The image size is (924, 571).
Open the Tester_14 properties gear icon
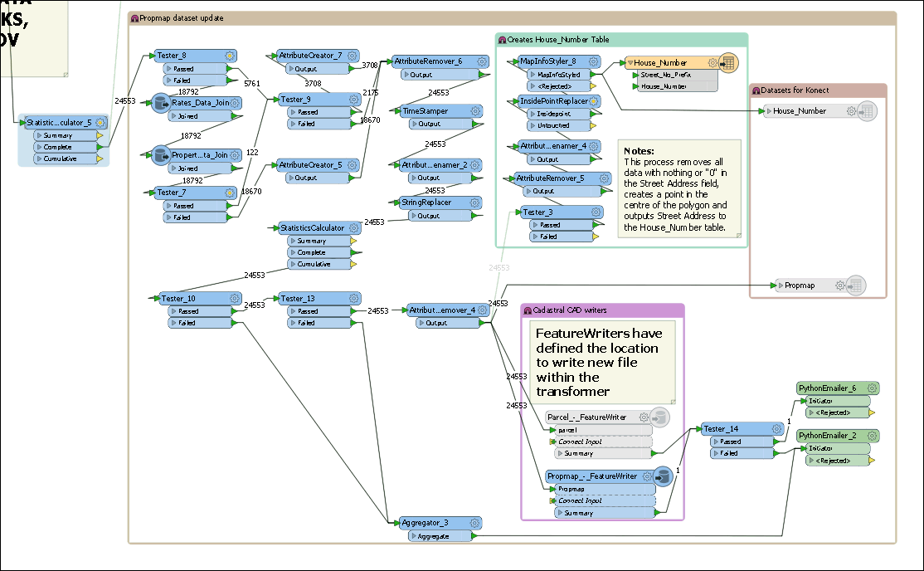click(x=777, y=428)
